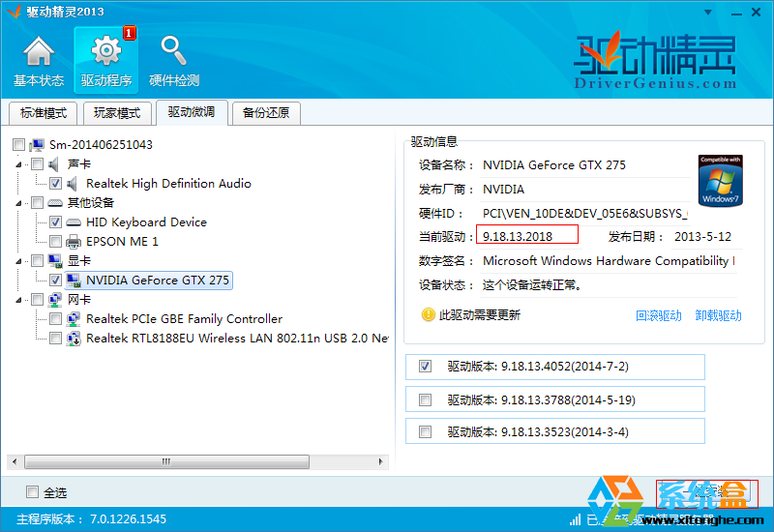Toggle the 显卡 category checkbox

tap(37, 260)
